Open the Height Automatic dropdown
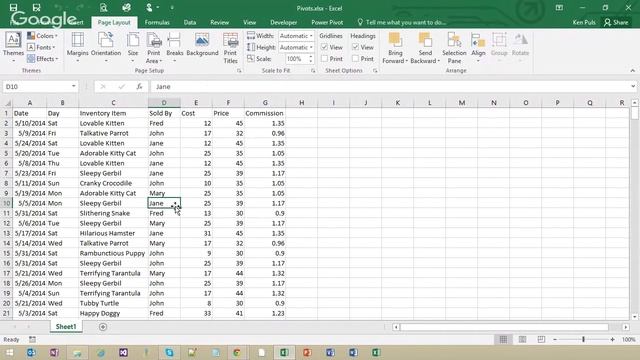Viewport: 640px width, 360px height. 311,47
